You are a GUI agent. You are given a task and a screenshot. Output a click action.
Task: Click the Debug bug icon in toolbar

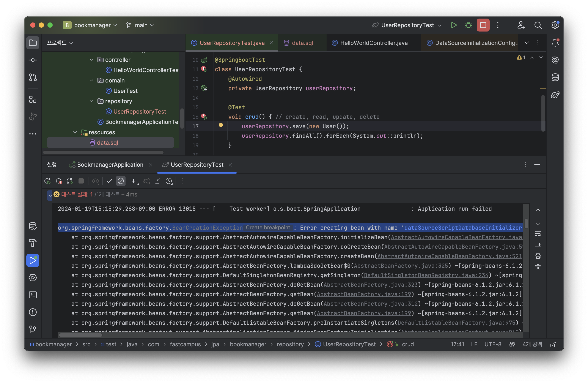pyautogui.click(x=468, y=25)
